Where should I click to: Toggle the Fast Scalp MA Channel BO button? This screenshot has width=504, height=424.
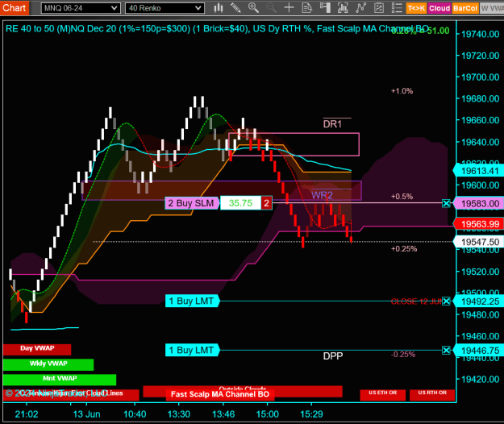[220, 394]
